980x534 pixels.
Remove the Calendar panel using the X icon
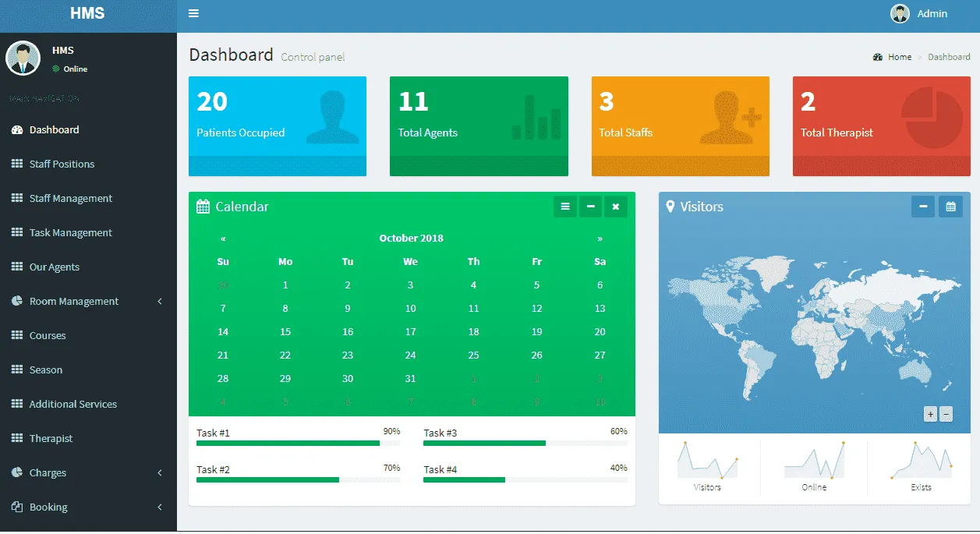[x=615, y=207]
